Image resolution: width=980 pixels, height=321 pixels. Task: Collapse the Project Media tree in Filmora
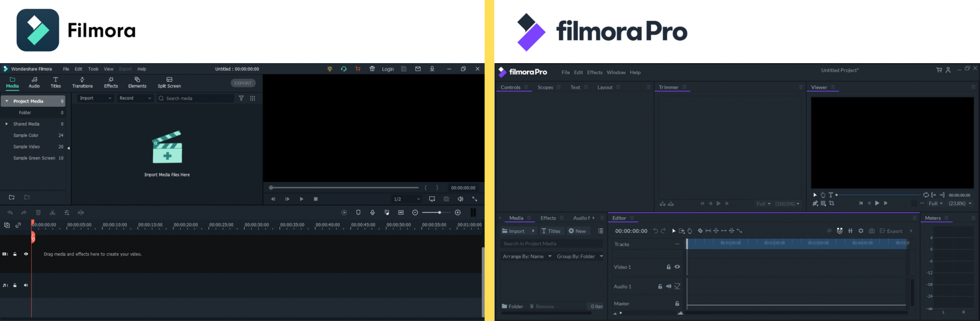[7, 101]
